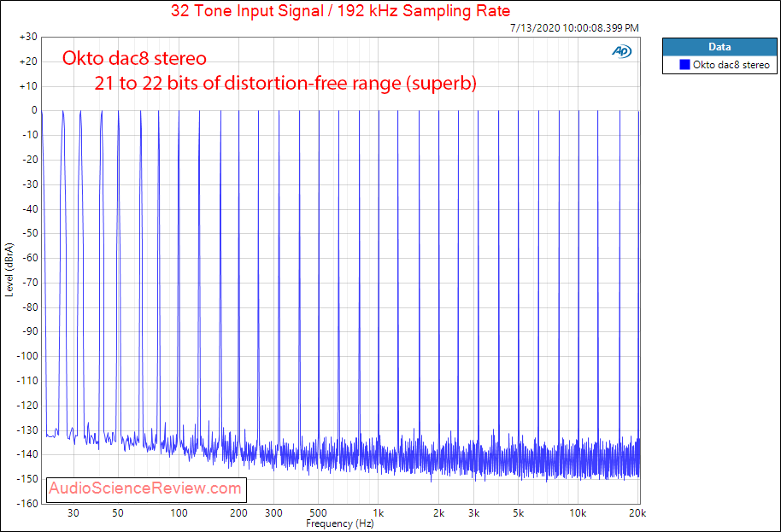Click the -110 y-axis tick label
The width and height of the screenshot is (781, 532).
(x=27, y=381)
